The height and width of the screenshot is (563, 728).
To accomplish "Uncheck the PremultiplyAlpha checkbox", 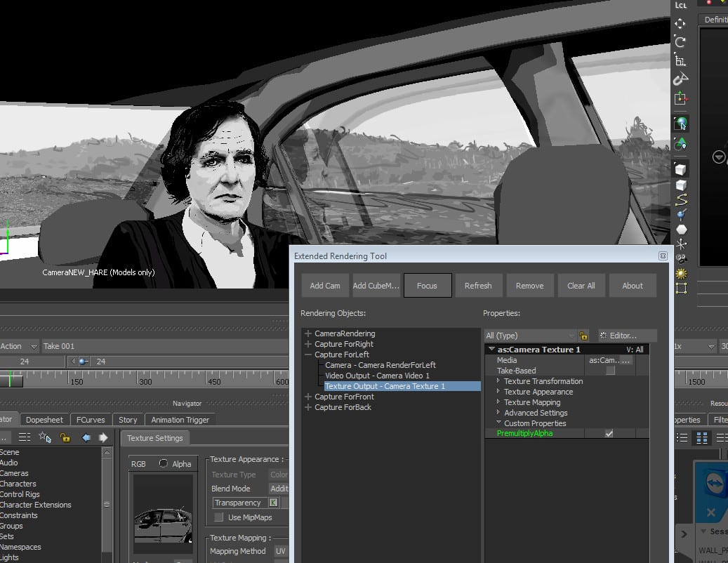I will [609, 434].
